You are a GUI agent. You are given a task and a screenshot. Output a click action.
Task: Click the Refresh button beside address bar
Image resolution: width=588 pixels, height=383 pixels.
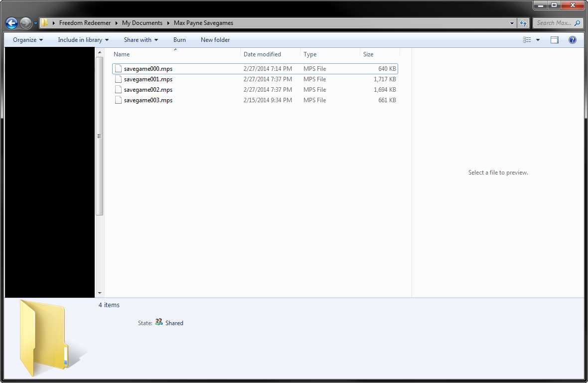[523, 23]
